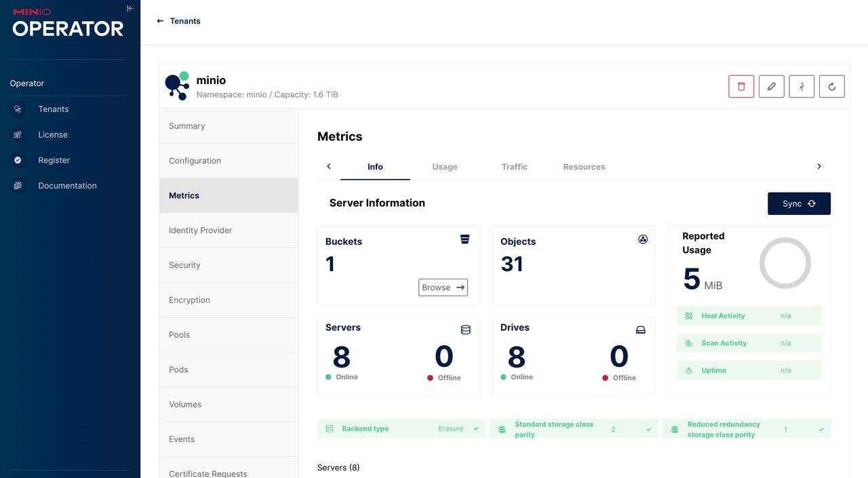868x478 pixels.
Task: Open the Pools section
Action: [229, 335]
